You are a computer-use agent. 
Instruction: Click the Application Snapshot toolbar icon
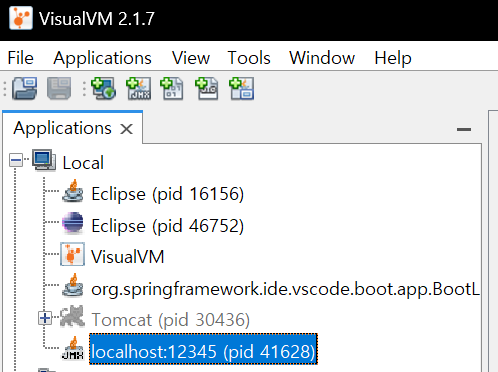coord(242,88)
